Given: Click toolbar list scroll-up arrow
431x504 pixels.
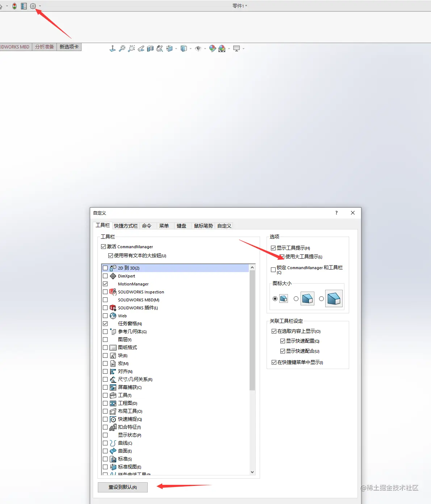Looking at the screenshot, I should [x=252, y=267].
